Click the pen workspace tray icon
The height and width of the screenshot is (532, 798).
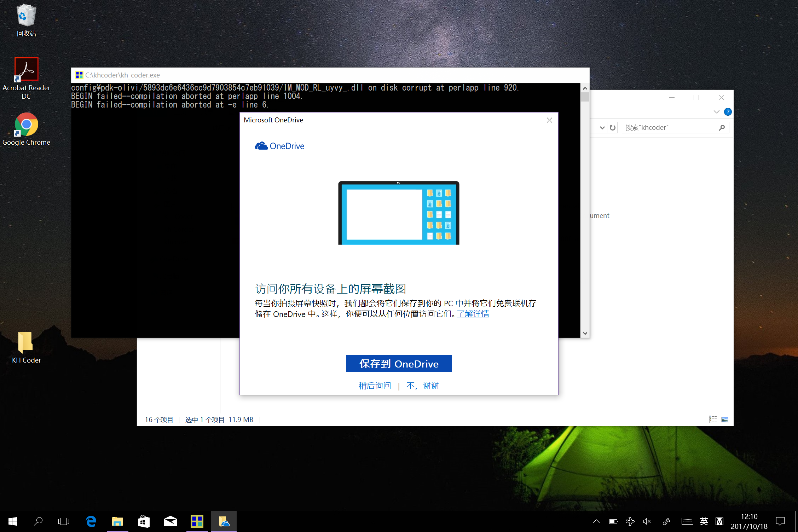[x=666, y=521]
